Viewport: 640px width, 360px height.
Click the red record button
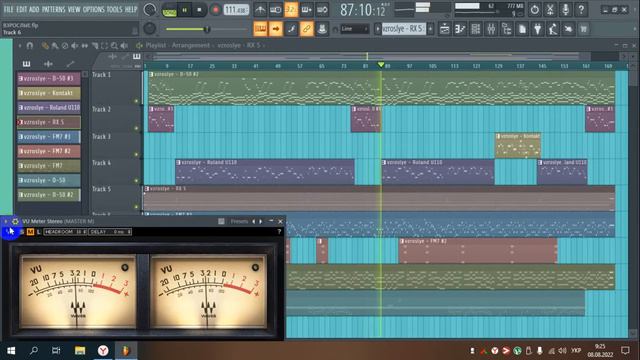215,10
